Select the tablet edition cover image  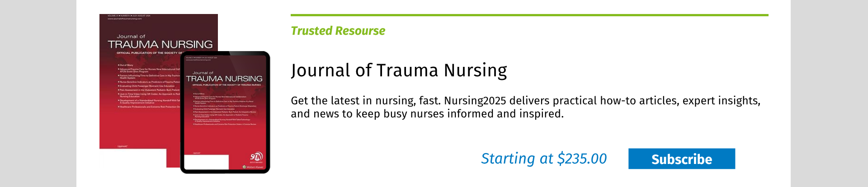[x=225, y=112]
